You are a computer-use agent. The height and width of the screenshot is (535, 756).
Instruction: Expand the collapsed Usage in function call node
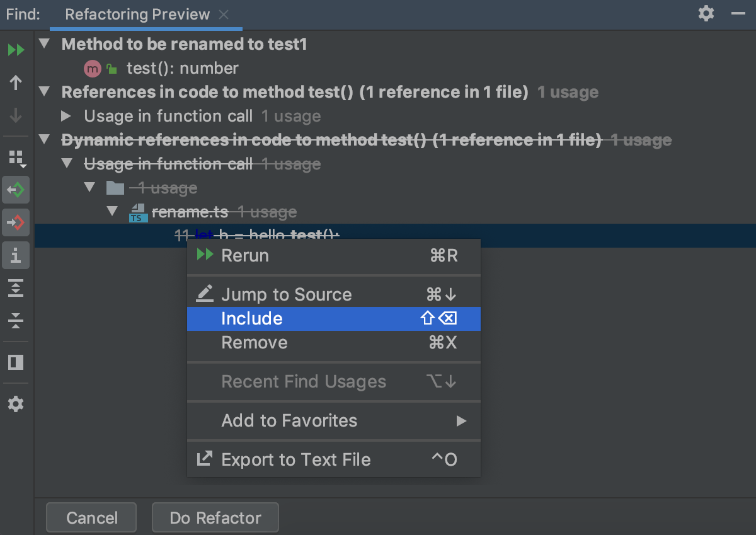point(66,116)
